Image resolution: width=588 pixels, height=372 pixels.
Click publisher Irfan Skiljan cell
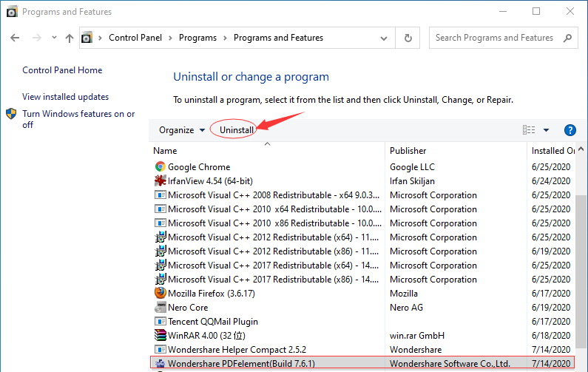(412, 181)
